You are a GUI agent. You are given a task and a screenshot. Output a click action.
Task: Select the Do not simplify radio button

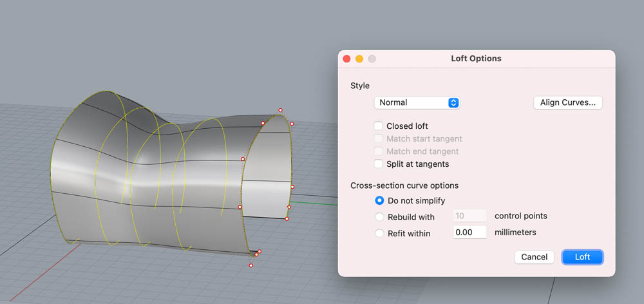tap(380, 201)
